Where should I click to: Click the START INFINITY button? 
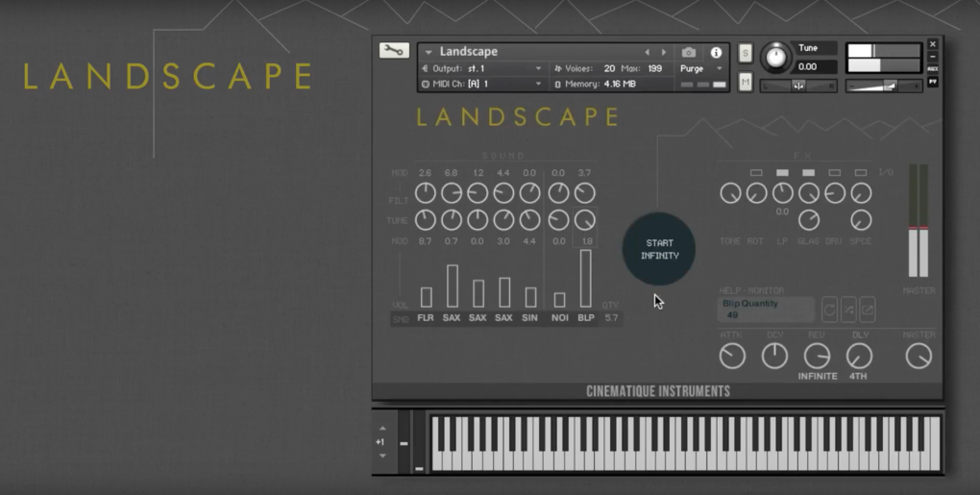point(659,249)
